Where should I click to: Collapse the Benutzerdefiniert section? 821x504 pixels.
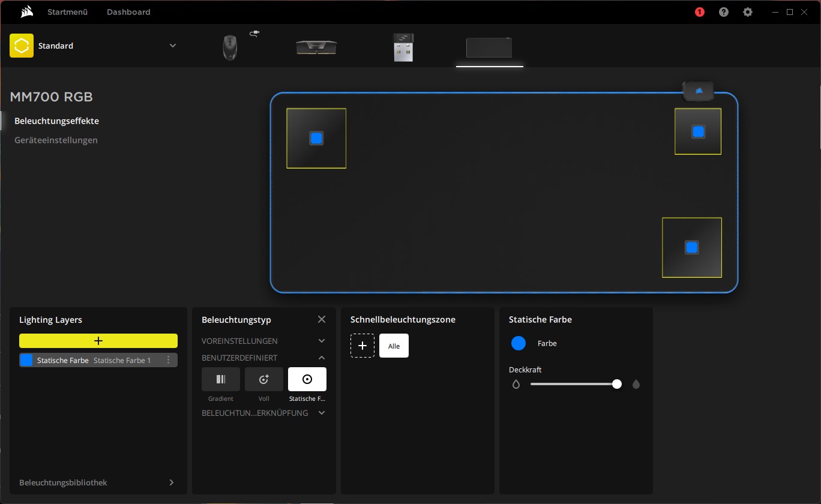coord(322,358)
